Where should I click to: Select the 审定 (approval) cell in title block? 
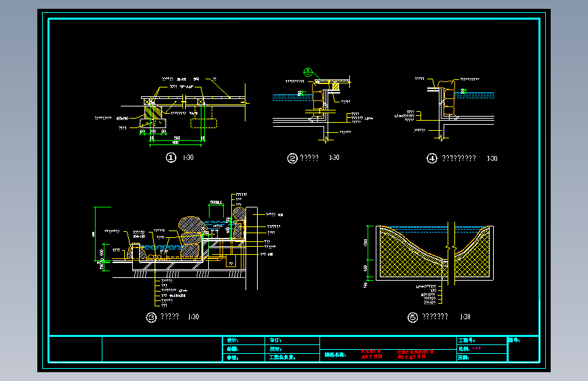[292, 340]
